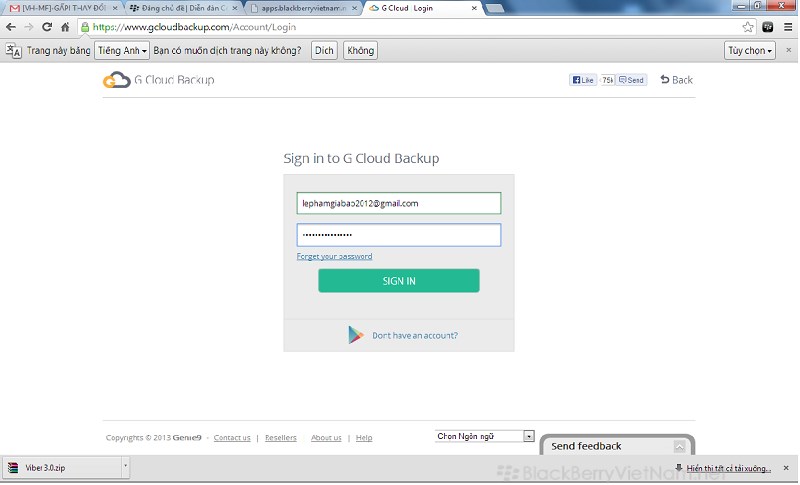Click the G Cloud Backup logo
800x485 pixels.
coord(159,80)
